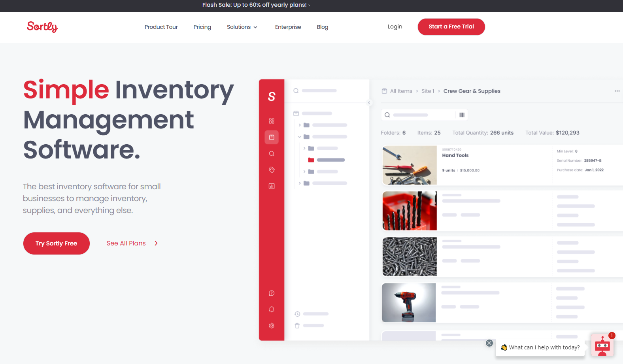Open the Enterprise page

[x=288, y=27]
